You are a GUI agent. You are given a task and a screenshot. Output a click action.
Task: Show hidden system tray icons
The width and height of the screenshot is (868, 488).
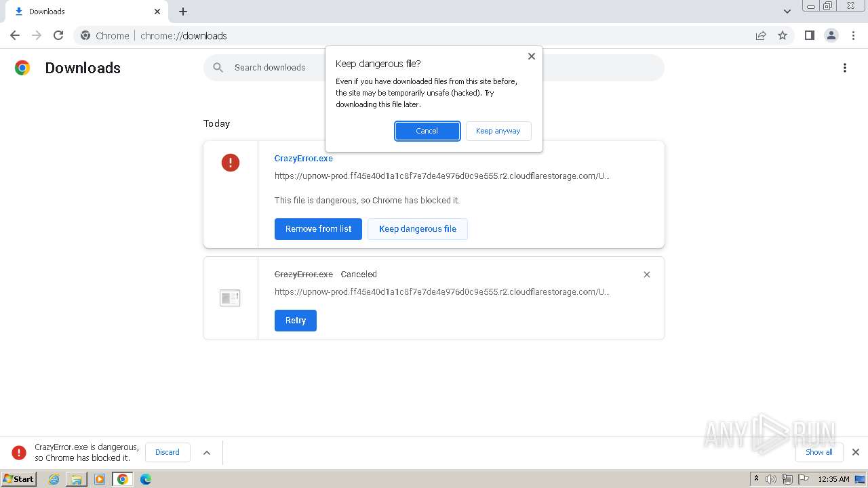(757, 479)
